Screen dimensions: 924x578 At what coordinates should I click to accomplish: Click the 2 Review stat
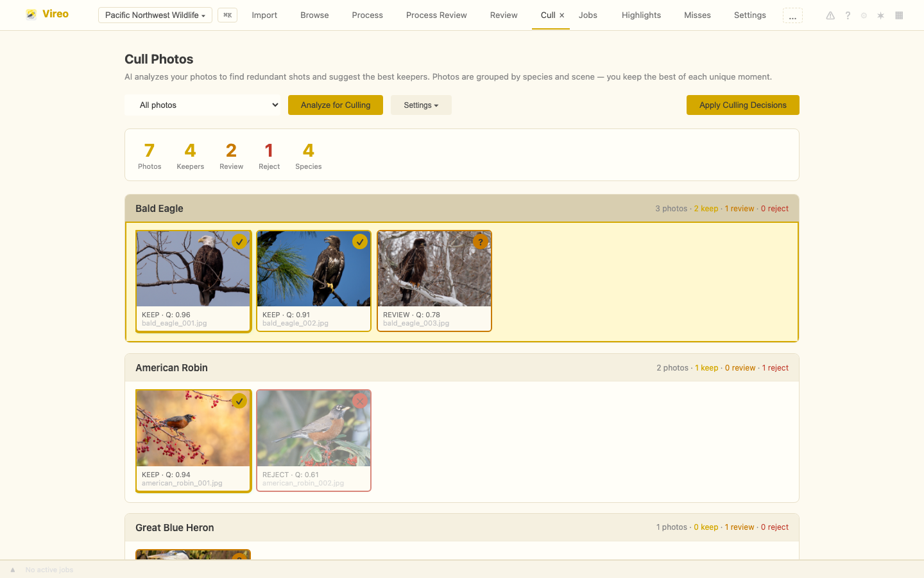pyautogui.click(x=231, y=155)
